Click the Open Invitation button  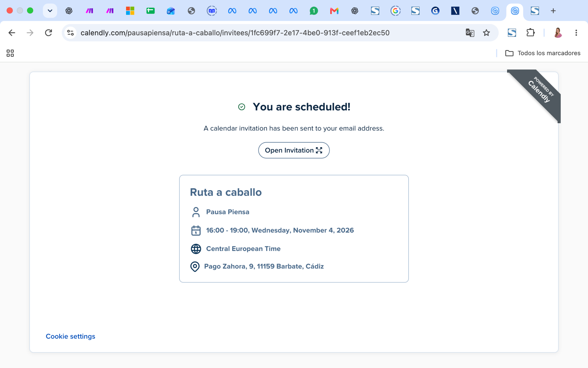(294, 150)
